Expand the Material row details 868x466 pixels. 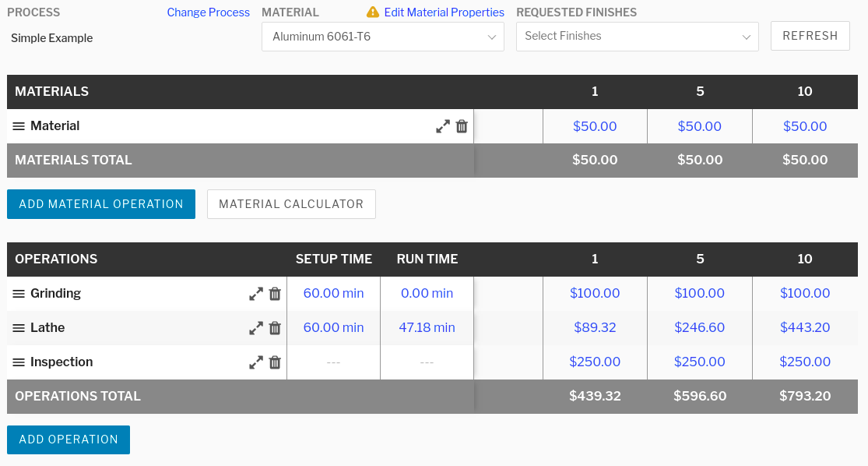[x=443, y=126]
